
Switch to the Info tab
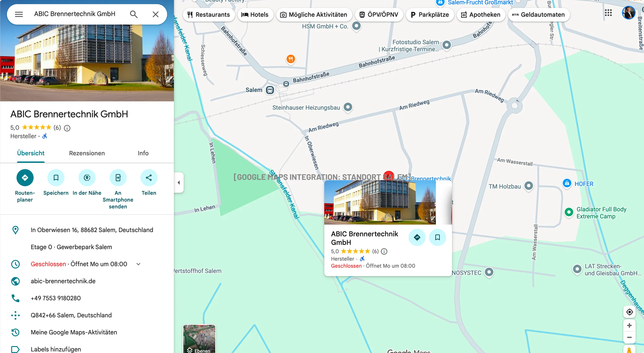[x=143, y=153]
